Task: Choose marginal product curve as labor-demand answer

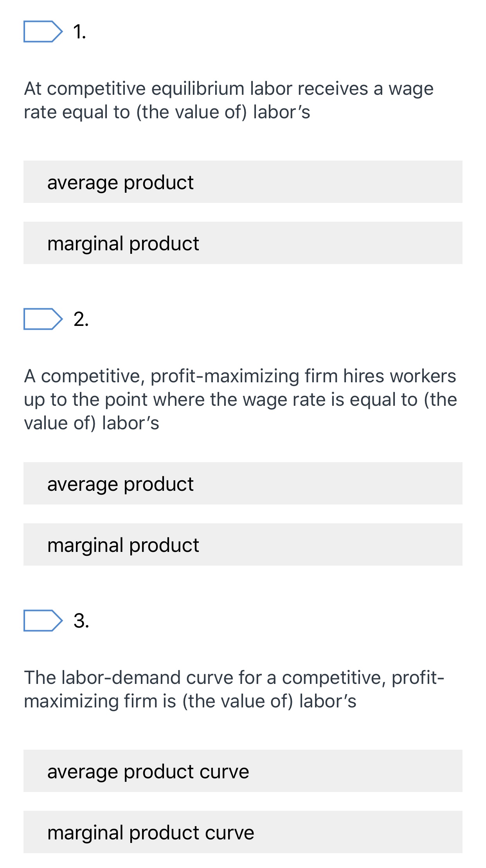Action: (243, 832)
